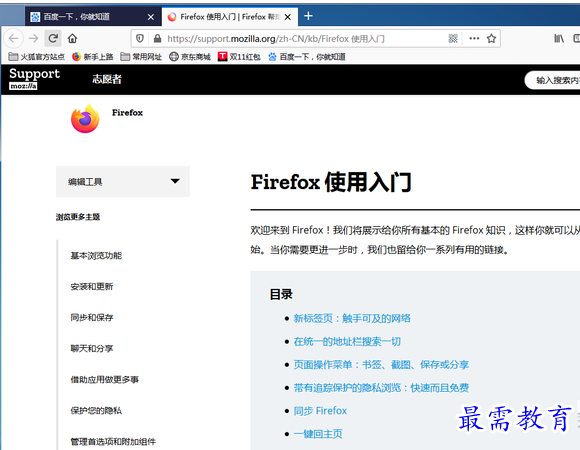Open 聊天和分享 topic
The image size is (580, 450).
click(x=92, y=349)
